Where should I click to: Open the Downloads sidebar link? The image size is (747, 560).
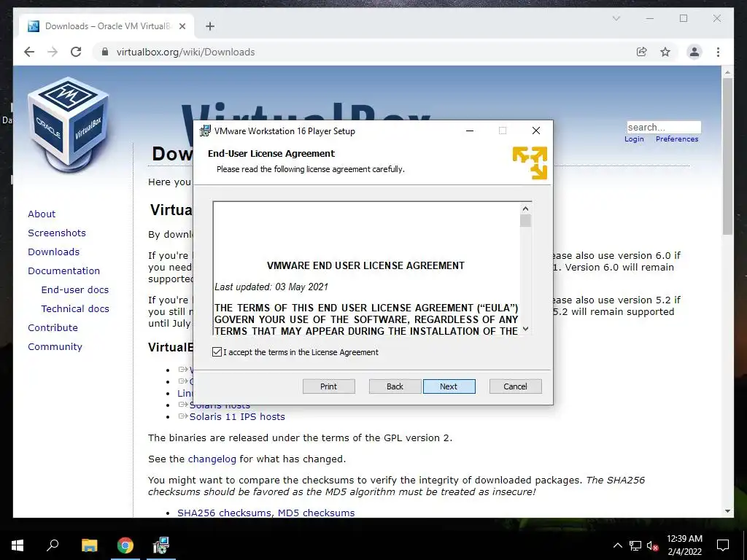click(x=53, y=252)
